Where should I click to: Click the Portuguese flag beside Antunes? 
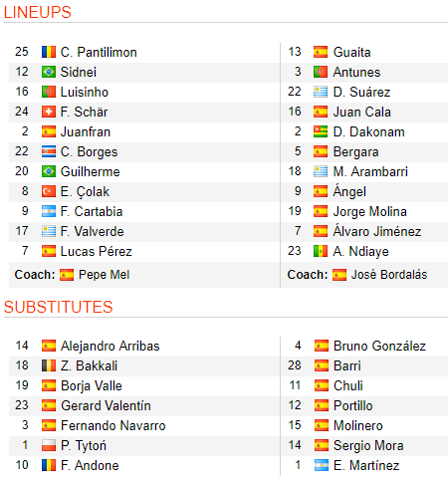coord(321,72)
